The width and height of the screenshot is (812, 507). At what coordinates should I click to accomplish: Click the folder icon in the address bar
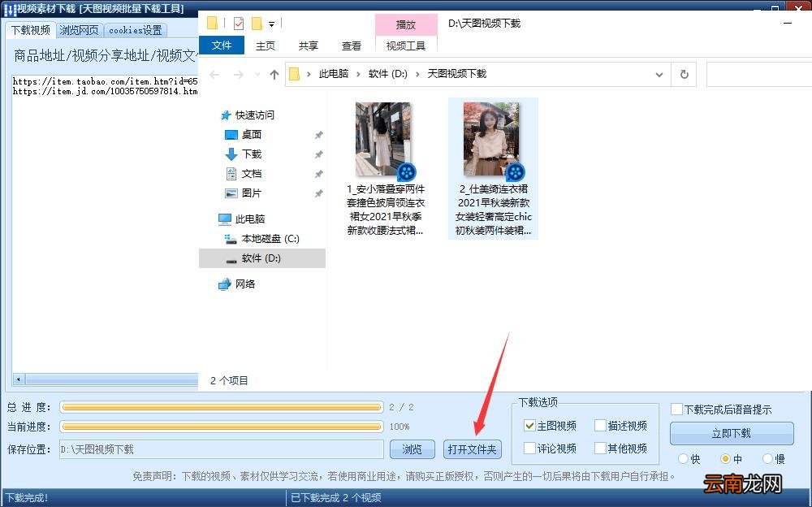coord(294,74)
